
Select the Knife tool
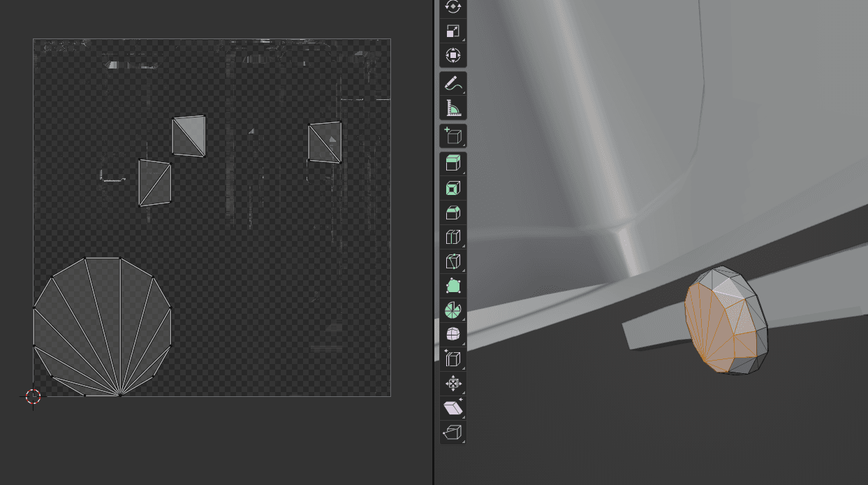click(x=453, y=262)
